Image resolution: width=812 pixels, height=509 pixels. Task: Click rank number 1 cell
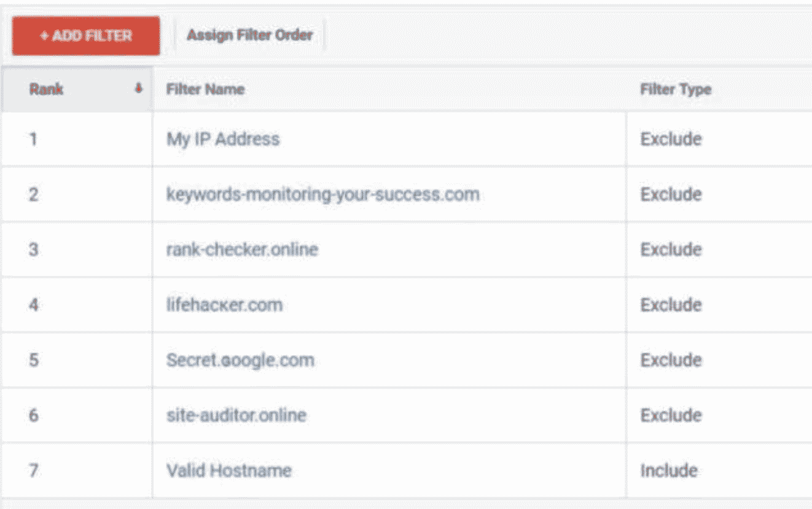tap(33, 139)
